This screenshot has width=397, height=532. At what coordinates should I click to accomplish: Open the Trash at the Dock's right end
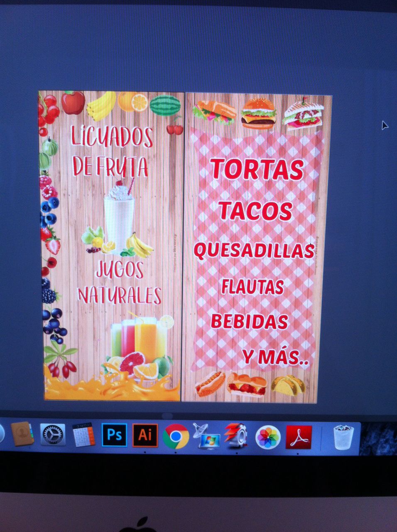click(343, 436)
